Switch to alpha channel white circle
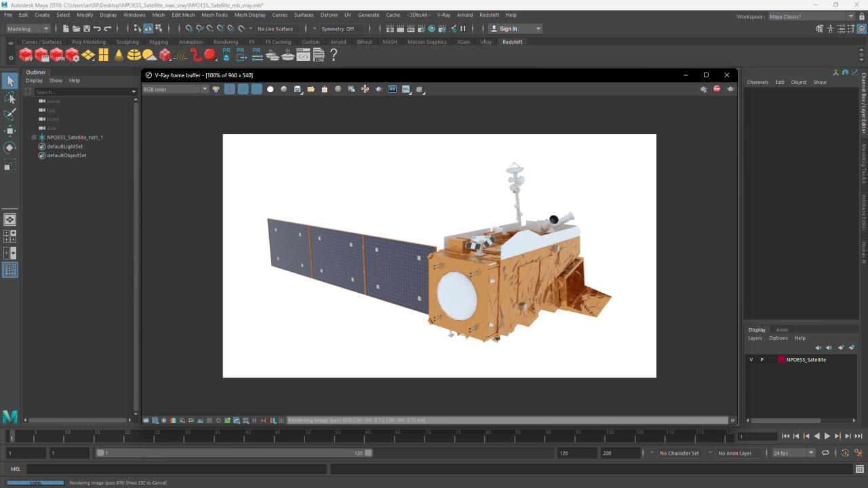868x488 pixels. pos(270,89)
